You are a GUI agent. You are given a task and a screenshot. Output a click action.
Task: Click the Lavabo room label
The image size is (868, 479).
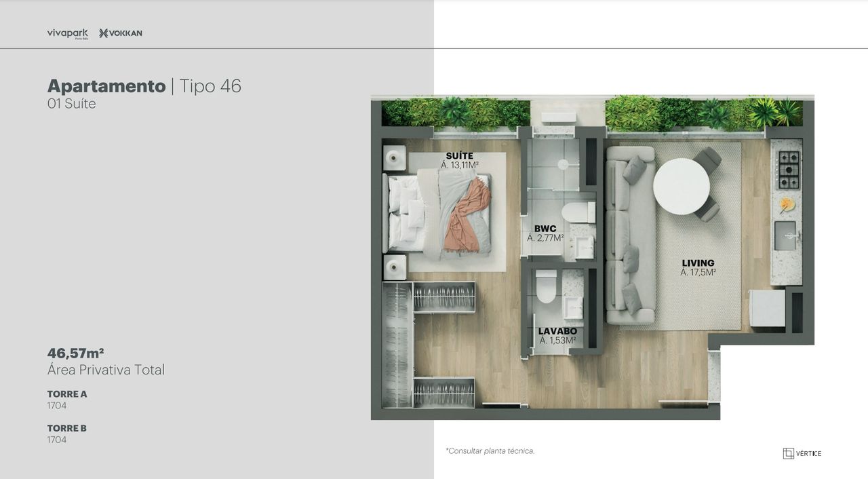pyautogui.click(x=557, y=331)
